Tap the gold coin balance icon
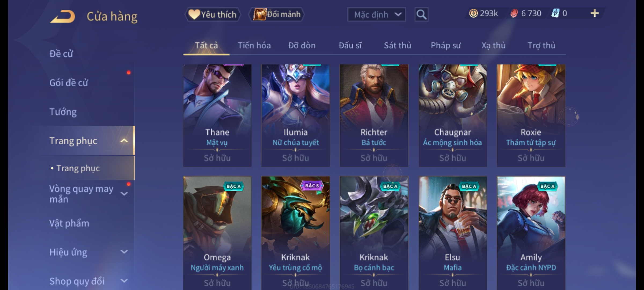Viewport: 644px width, 290px height. click(x=473, y=13)
